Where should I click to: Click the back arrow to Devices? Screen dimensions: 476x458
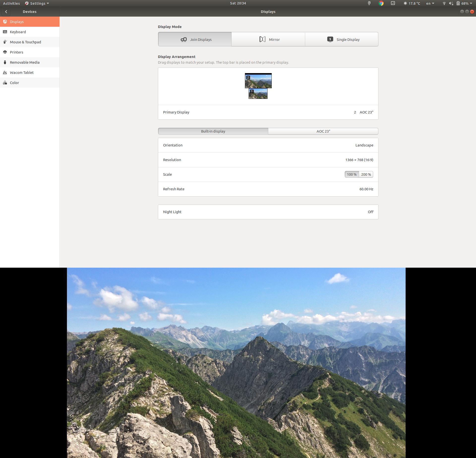pyautogui.click(x=6, y=11)
